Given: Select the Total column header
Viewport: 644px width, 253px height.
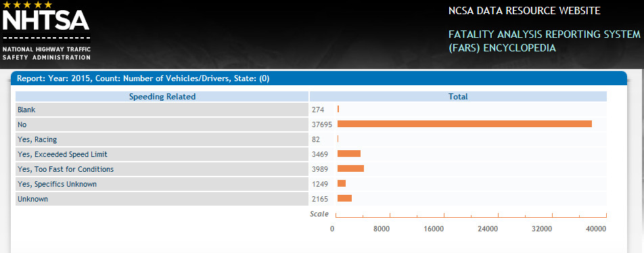Looking at the screenshot, I should (458, 97).
